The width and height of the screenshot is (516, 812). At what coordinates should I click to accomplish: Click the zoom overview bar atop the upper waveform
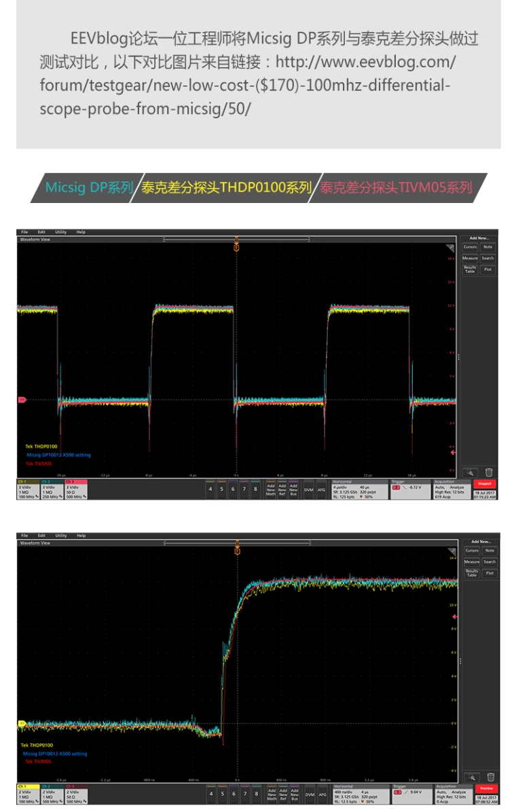pyautogui.click(x=236, y=239)
